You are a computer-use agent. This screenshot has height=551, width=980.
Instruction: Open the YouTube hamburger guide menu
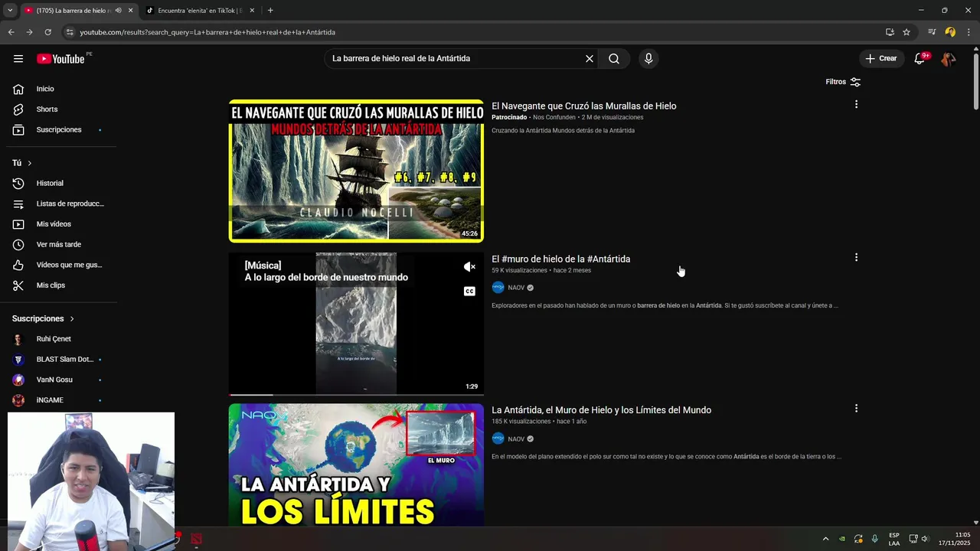(18, 59)
